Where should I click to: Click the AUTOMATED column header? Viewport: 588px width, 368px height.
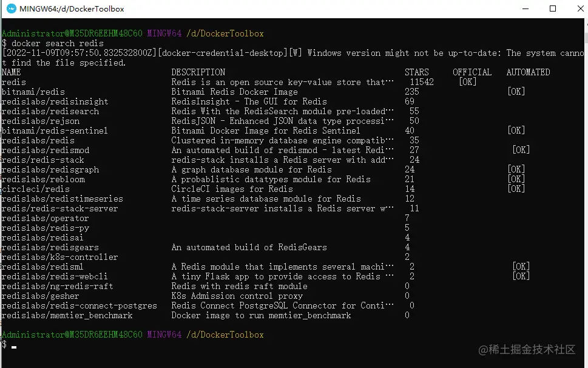click(529, 72)
